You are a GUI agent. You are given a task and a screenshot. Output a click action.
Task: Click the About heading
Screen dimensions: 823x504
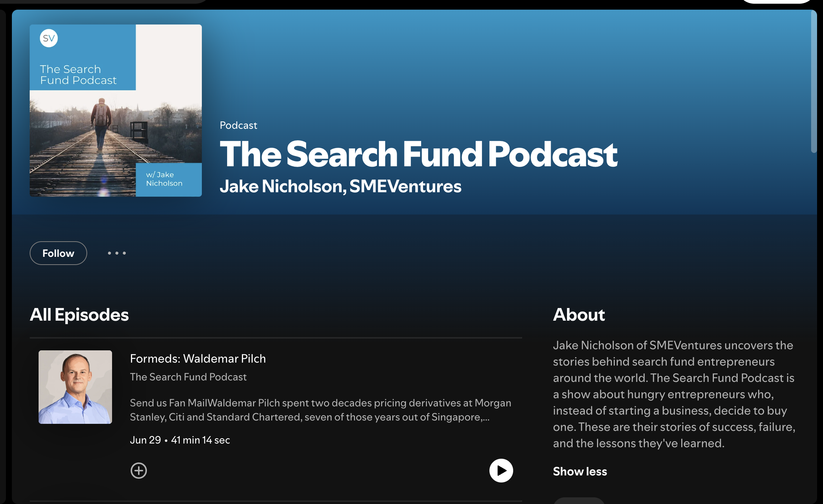pos(579,315)
